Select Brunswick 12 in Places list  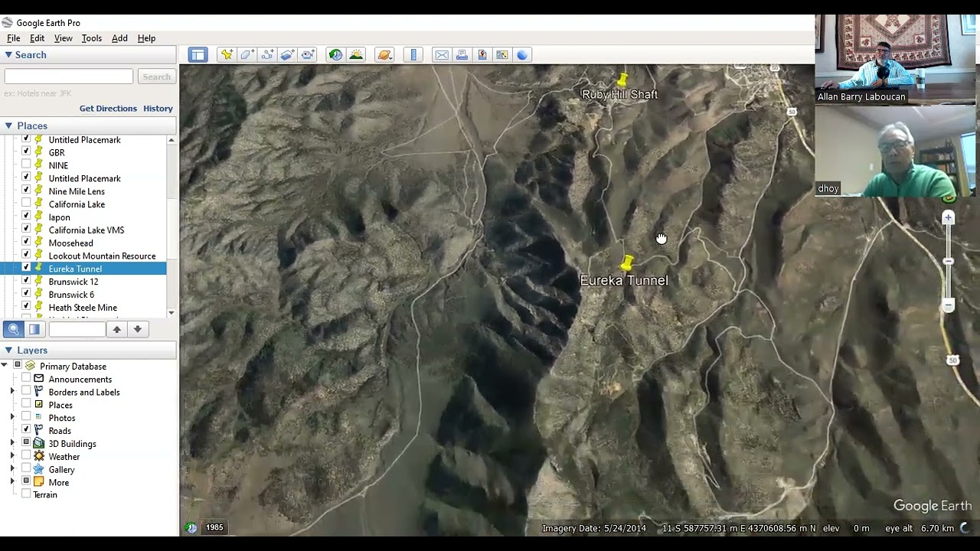tap(73, 282)
